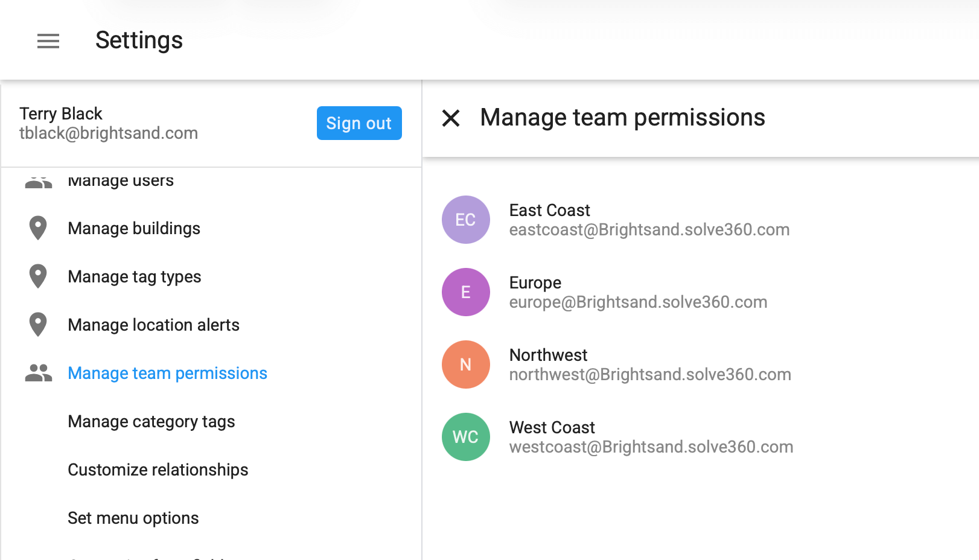Click the team permissions people icon
979x560 pixels.
(39, 373)
